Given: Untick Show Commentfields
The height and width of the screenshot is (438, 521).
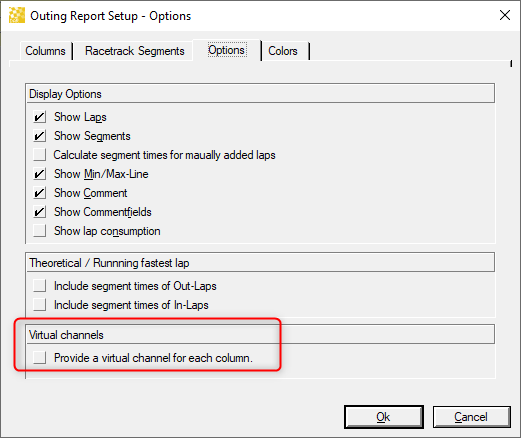Looking at the screenshot, I should pos(40,212).
